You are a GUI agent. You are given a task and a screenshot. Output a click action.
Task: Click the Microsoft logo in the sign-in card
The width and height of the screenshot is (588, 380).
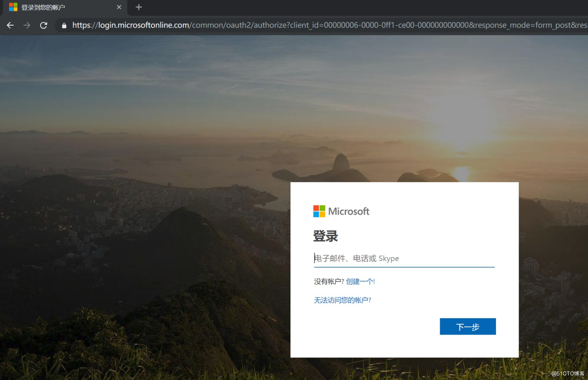click(x=341, y=211)
